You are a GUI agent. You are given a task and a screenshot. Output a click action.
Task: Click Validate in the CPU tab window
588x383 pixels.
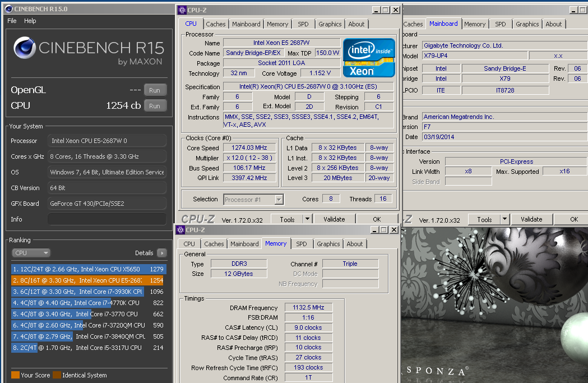coord(334,219)
